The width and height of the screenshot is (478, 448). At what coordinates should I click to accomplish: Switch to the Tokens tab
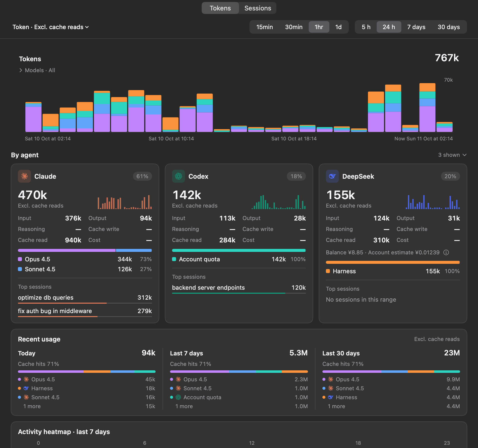[220, 8]
